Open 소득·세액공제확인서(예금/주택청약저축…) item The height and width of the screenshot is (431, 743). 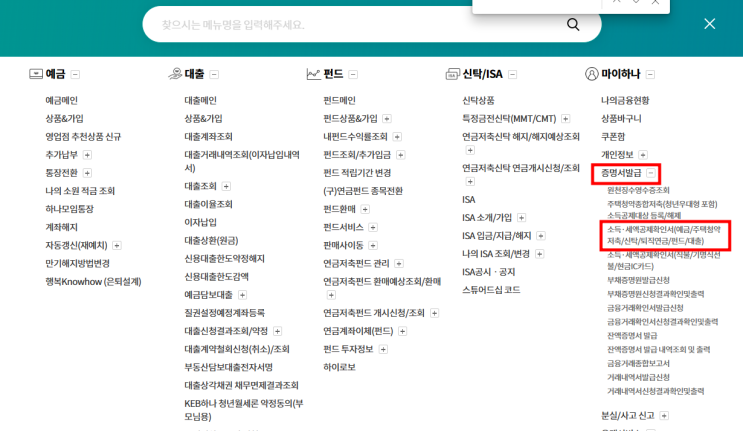(664, 235)
